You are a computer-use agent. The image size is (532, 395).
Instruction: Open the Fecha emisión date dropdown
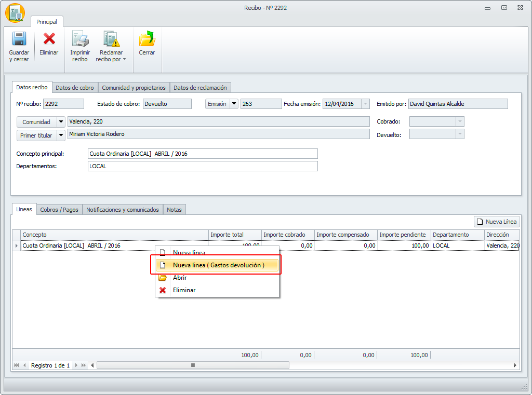point(365,104)
